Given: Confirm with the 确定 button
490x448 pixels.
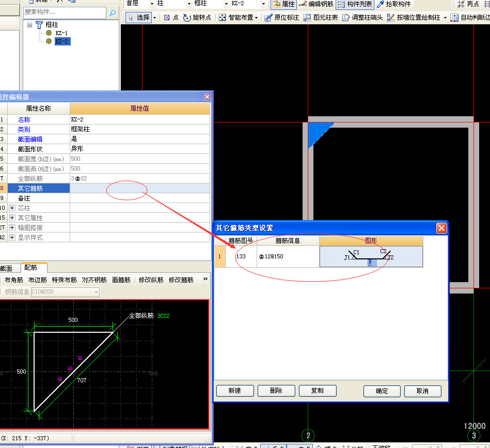Looking at the screenshot, I should tap(382, 391).
